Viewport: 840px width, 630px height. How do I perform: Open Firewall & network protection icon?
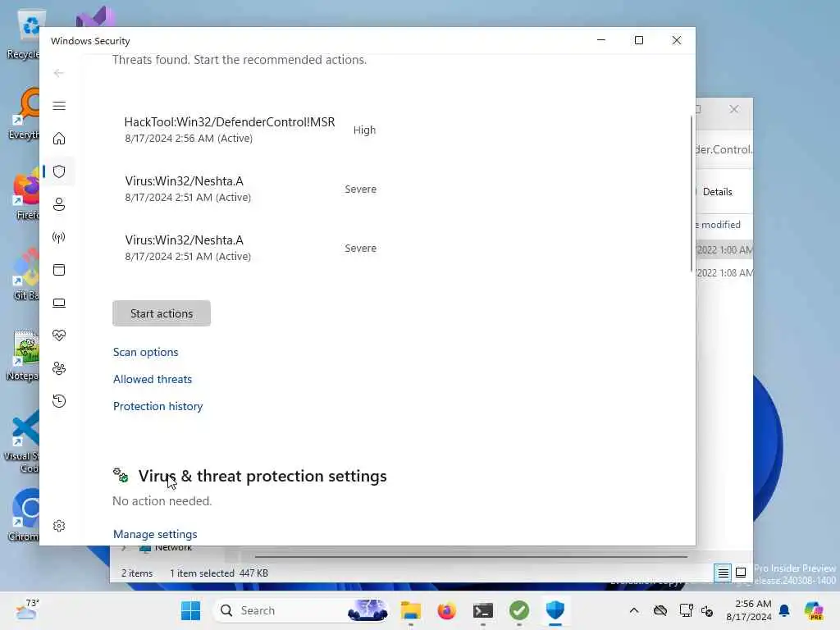[x=59, y=237]
